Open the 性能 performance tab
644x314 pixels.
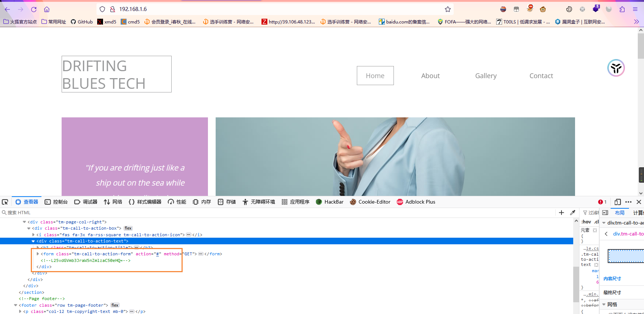[177, 202]
